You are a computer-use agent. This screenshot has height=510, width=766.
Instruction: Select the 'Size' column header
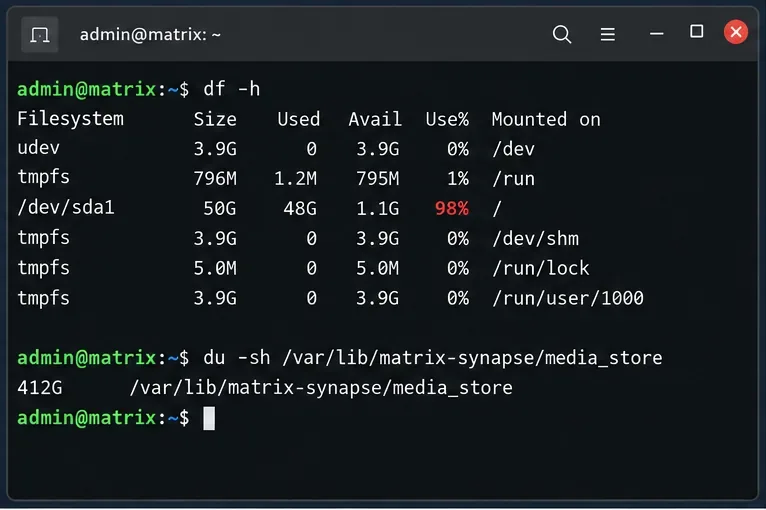(x=215, y=119)
